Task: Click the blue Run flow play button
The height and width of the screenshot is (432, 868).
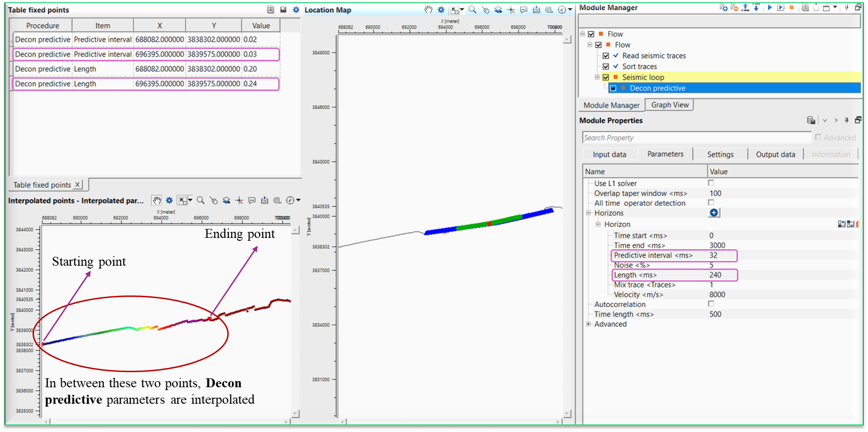Action: tap(769, 8)
